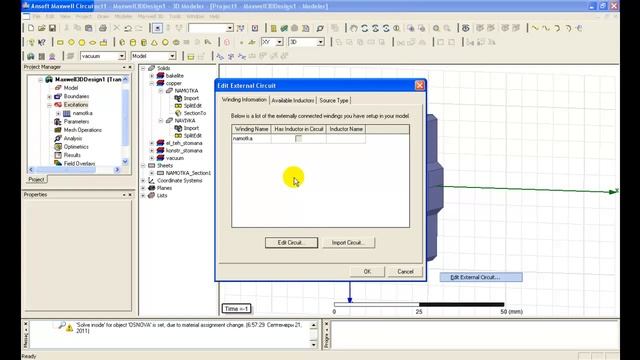Tick Has Inductor in Circuit checkbox for namotka
The height and width of the screenshot is (360, 640).
(x=298, y=139)
